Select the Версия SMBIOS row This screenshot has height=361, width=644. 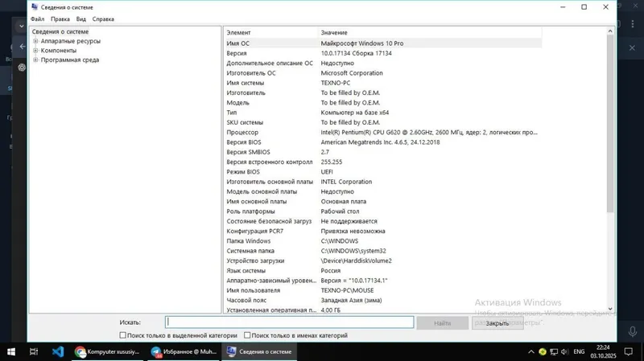(x=383, y=152)
